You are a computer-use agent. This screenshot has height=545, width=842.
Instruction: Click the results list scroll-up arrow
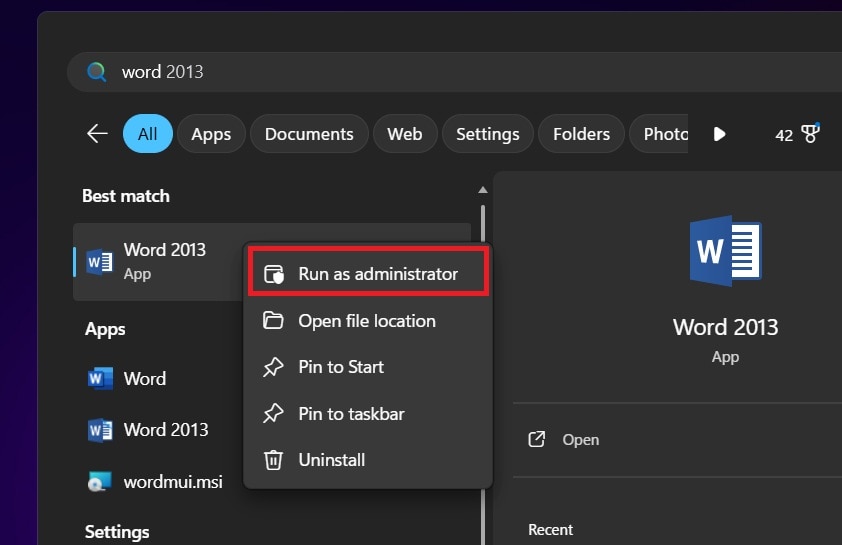pyautogui.click(x=483, y=190)
